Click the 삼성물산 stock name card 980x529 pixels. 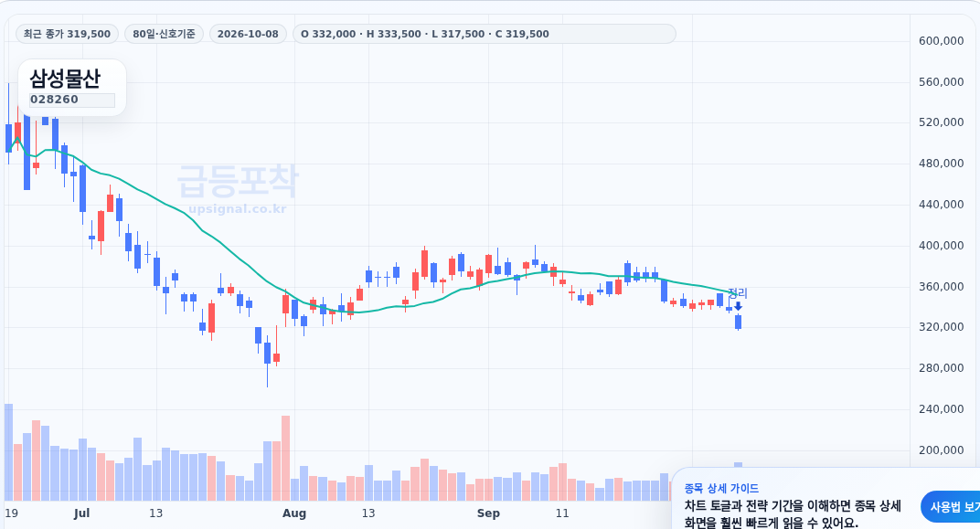click(x=72, y=88)
